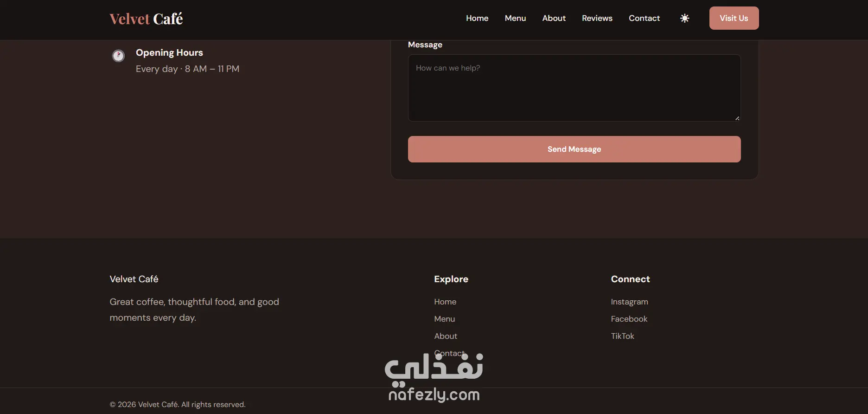Click the clock icon beside Opening Hours

(118, 56)
